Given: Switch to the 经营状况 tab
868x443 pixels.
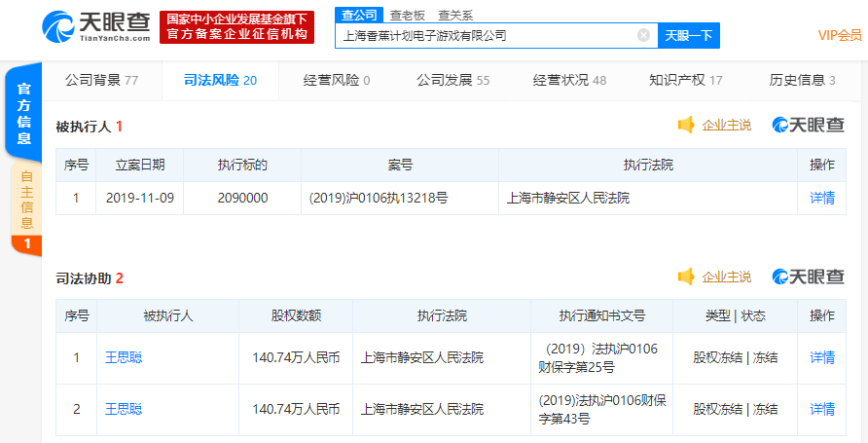Looking at the screenshot, I should pyautogui.click(x=569, y=80).
